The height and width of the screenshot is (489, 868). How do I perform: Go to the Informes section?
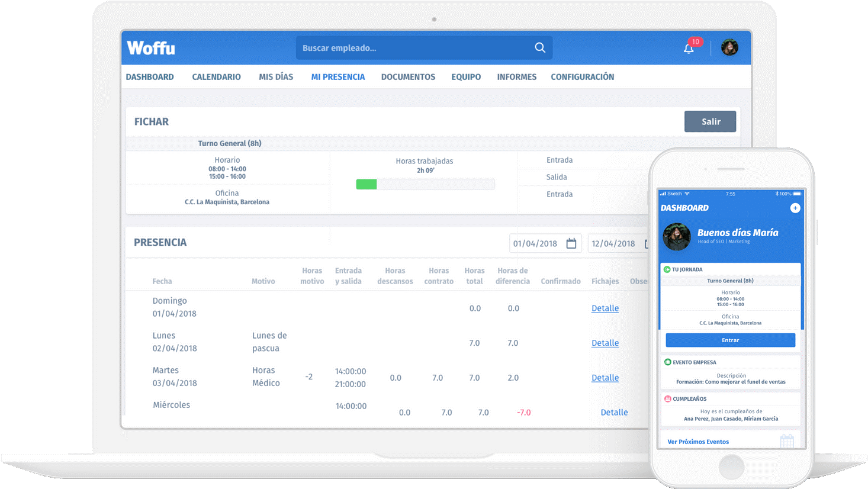pos(516,77)
